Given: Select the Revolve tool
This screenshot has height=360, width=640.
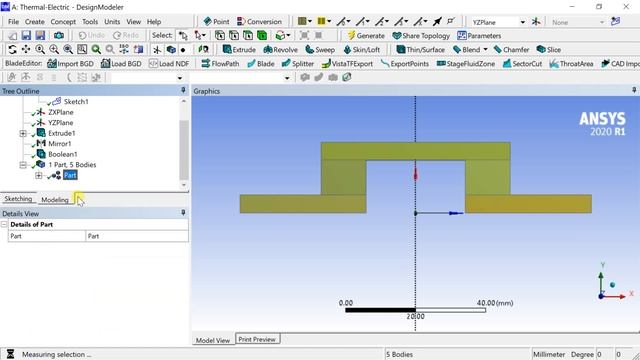Looking at the screenshot, I should tap(280, 49).
